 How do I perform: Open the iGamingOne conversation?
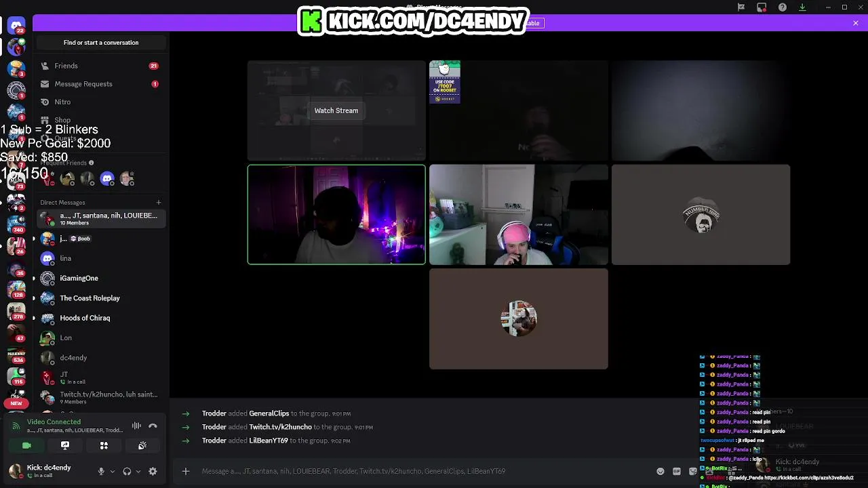[100, 278]
